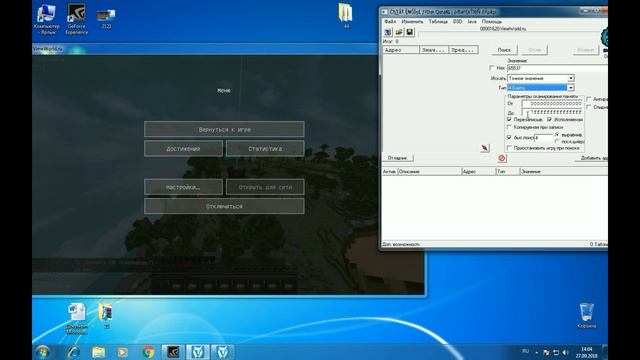640x360 pixels.
Task: Click the RU language indicator
Action: 525,351
